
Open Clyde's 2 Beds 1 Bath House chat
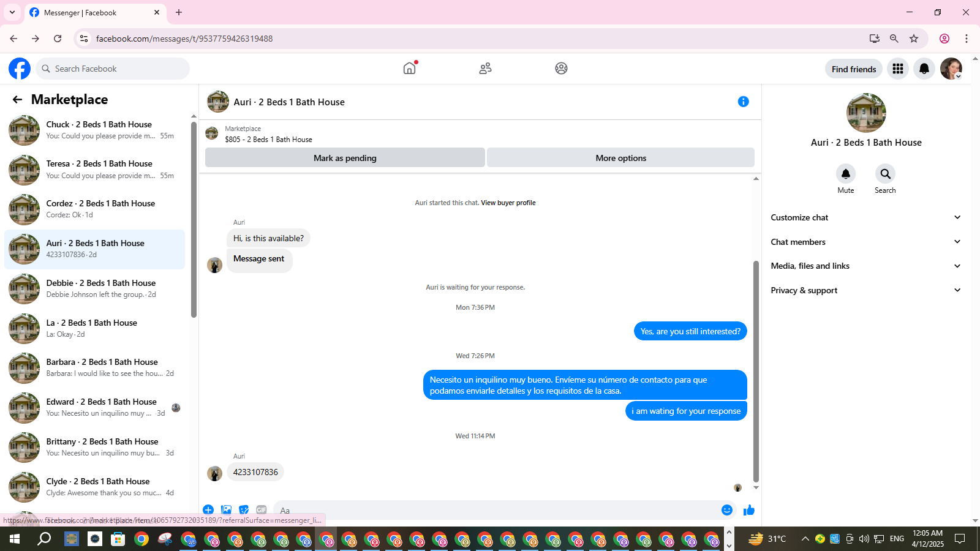[95, 487]
